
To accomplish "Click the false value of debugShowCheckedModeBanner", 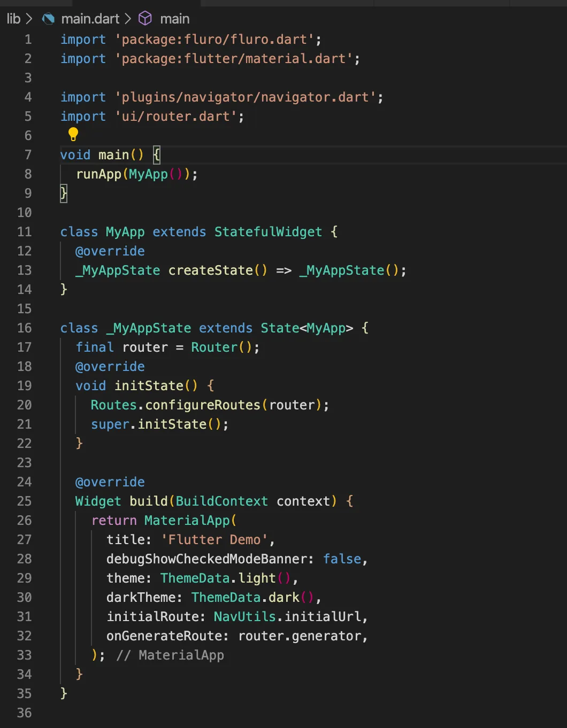I will pyautogui.click(x=342, y=559).
